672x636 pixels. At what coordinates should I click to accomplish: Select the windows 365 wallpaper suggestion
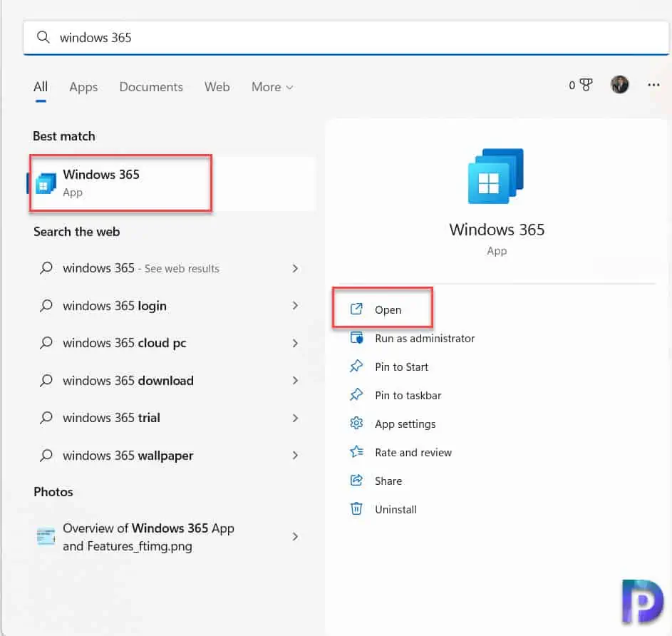point(128,456)
